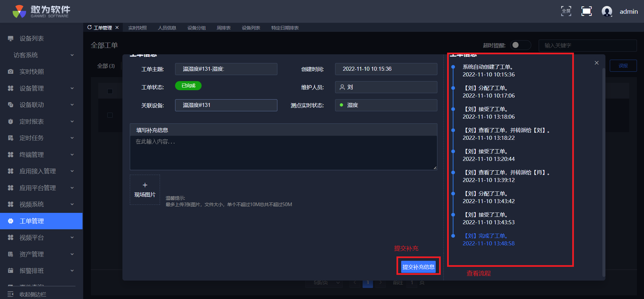Click the 工单主题 field

coord(226,69)
